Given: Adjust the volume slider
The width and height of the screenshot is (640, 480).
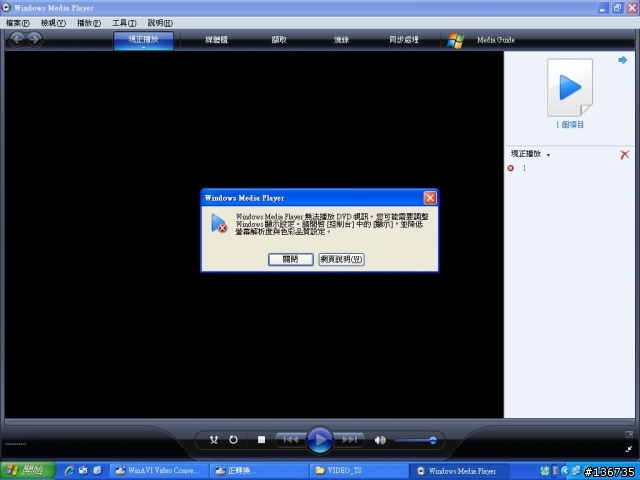Looking at the screenshot, I should [415, 440].
